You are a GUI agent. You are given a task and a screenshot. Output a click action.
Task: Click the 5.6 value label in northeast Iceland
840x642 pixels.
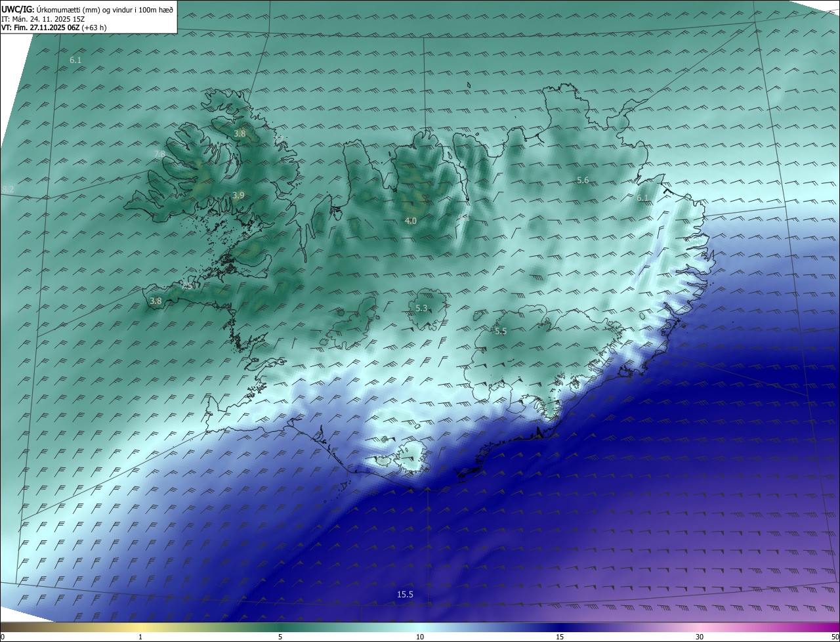tap(583, 181)
